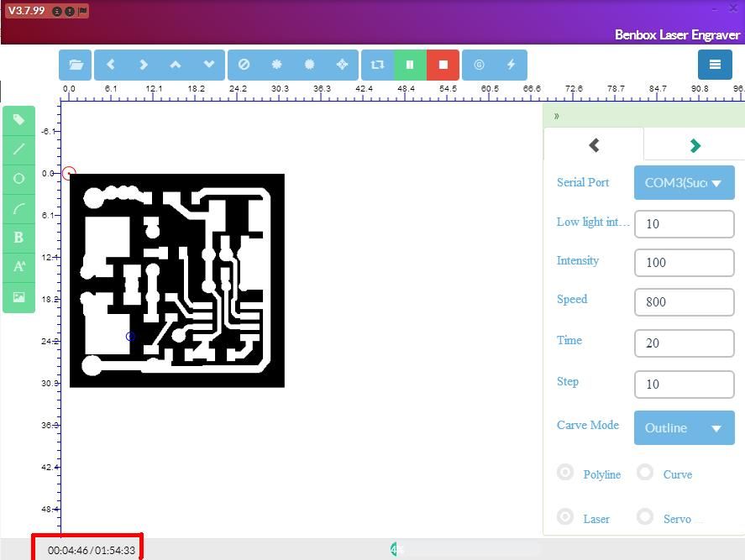Select the line drawing tool
The height and width of the screenshot is (560, 745).
point(19,149)
